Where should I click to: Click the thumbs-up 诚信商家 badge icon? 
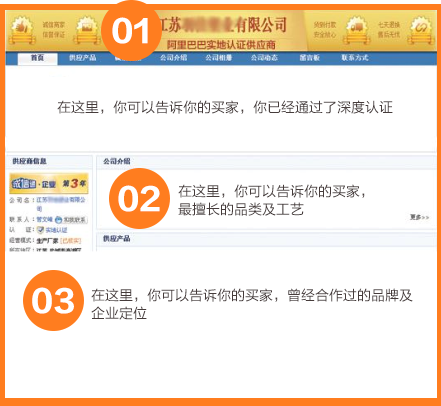click(x=22, y=30)
